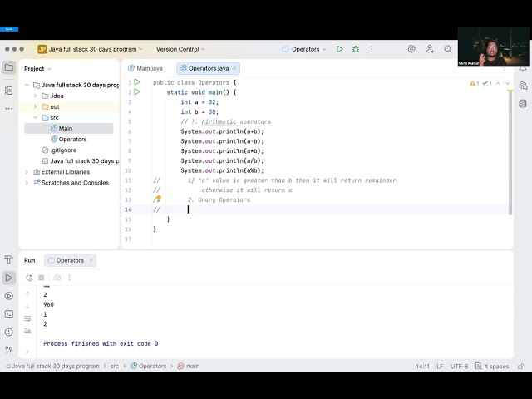
Task: Select the .gitignore file
Action: tap(59, 150)
